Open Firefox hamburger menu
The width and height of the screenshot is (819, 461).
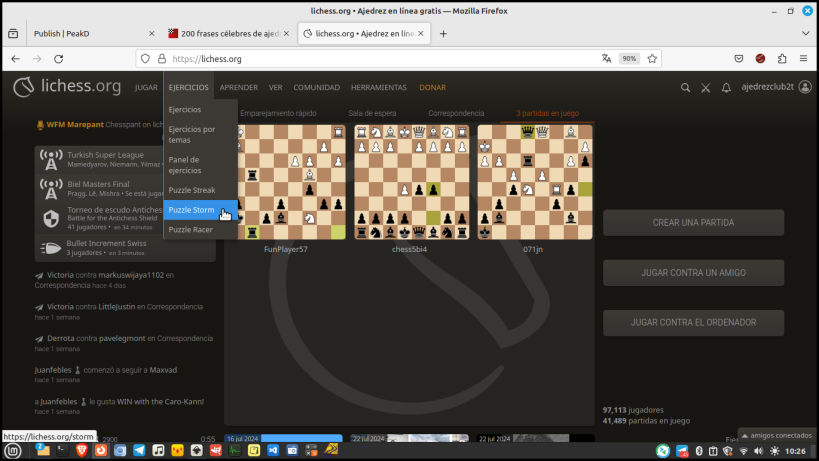pos(803,58)
